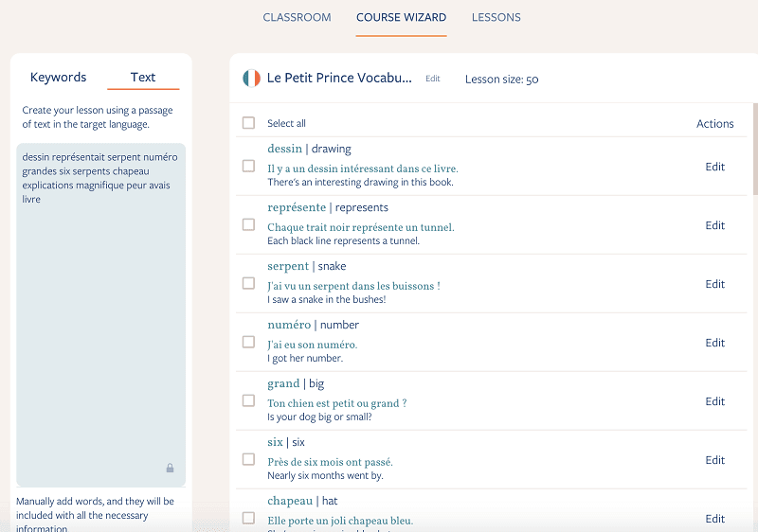758x532 pixels.
Task: Click the vertical scrollbar of word list
Action: tap(755, 150)
